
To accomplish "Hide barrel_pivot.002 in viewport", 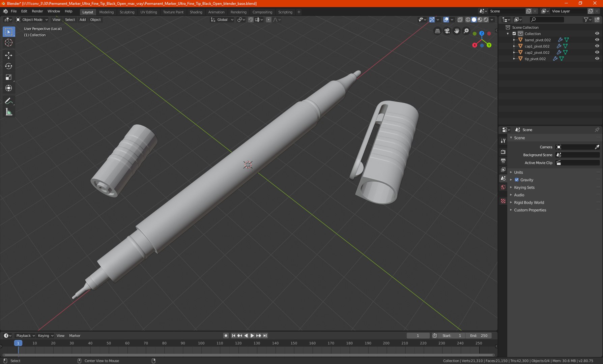I will (x=597, y=40).
